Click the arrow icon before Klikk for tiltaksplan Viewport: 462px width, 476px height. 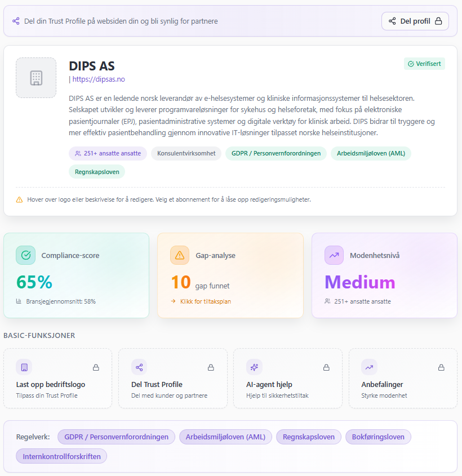click(x=174, y=301)
